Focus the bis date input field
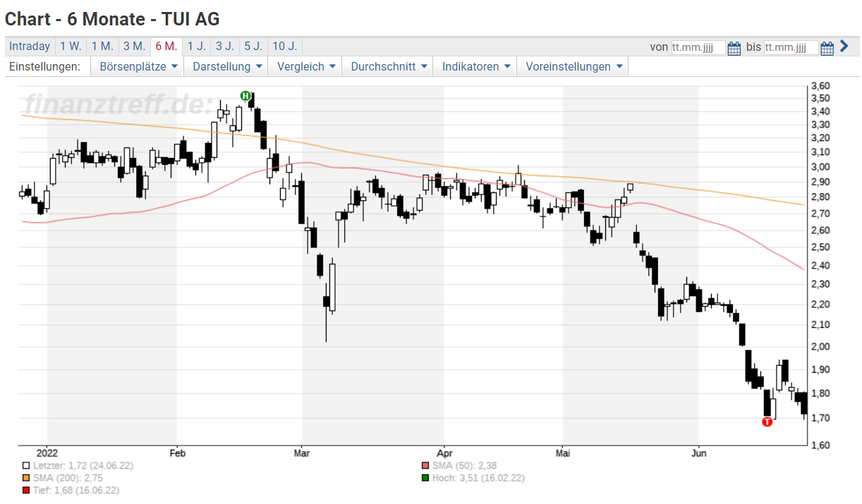 (791, 48)
